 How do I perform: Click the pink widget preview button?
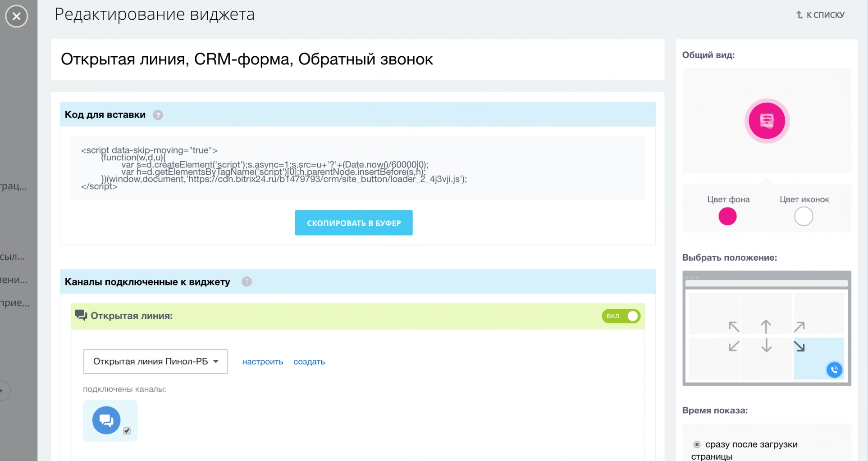767,121
